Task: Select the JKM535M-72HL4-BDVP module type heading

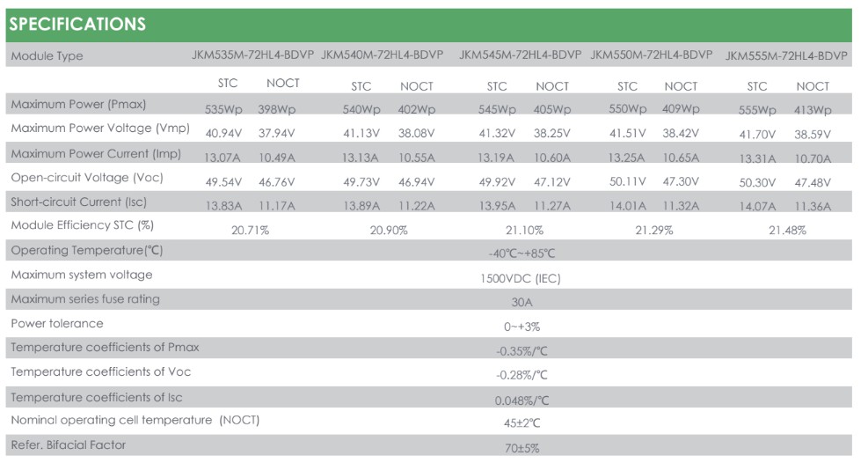Action: [253, 55]
